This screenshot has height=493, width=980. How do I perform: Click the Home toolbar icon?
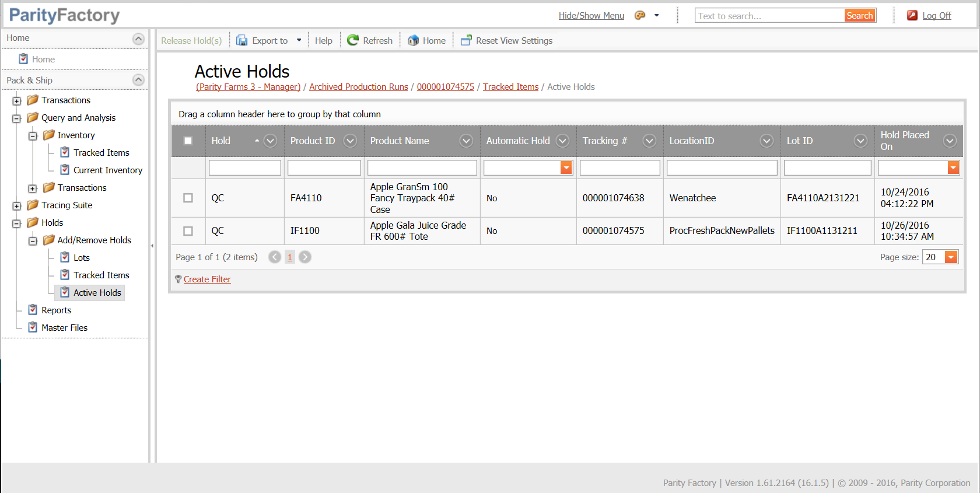pos(413,40)
